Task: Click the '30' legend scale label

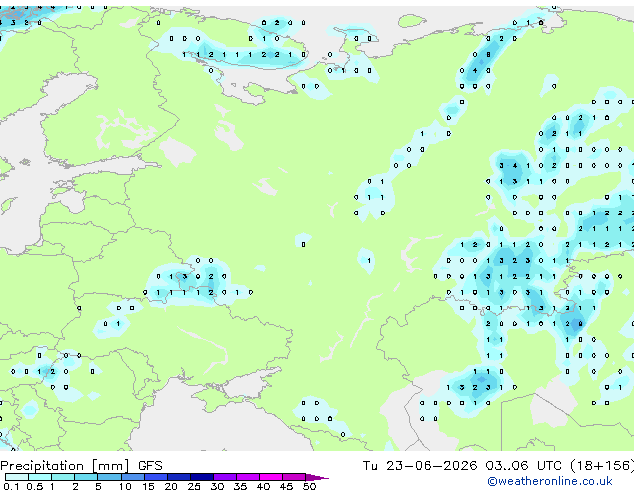Action: (217, 486)
